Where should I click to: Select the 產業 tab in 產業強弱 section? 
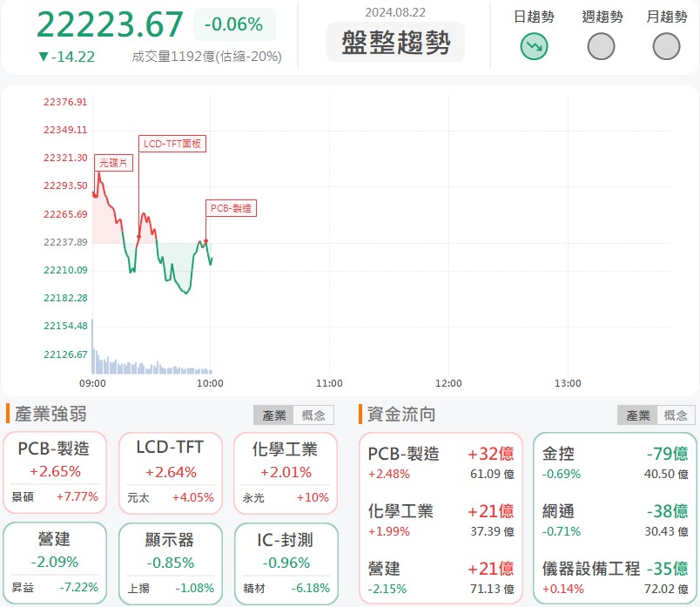[x=273, y=415]
